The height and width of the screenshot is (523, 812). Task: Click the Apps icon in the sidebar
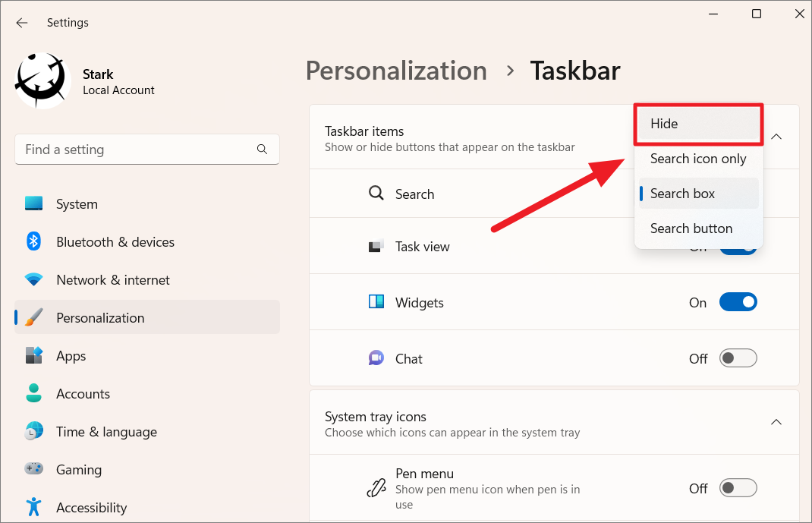point(33,355)
